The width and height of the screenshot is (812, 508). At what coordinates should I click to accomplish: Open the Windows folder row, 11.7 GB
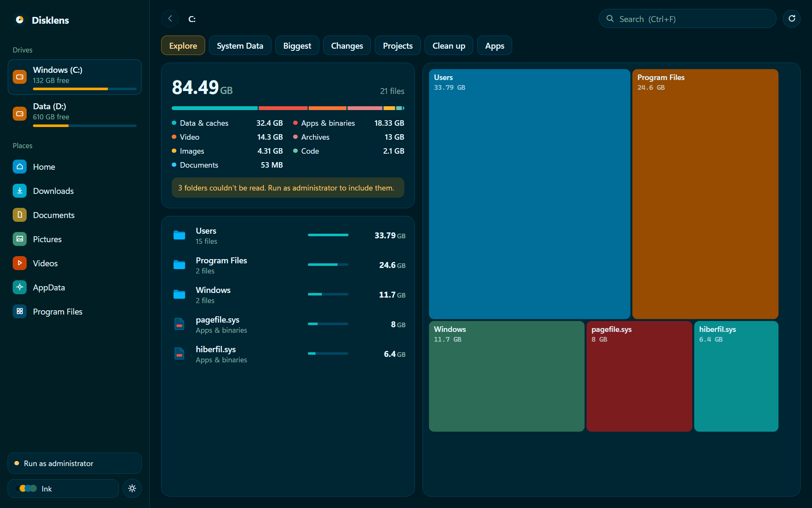coord(288,295)
